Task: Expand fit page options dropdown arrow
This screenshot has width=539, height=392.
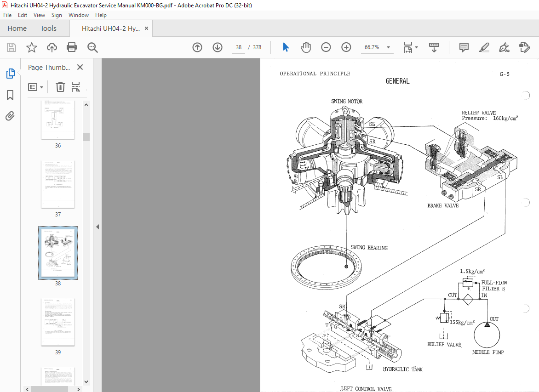Action: (416, 47)
